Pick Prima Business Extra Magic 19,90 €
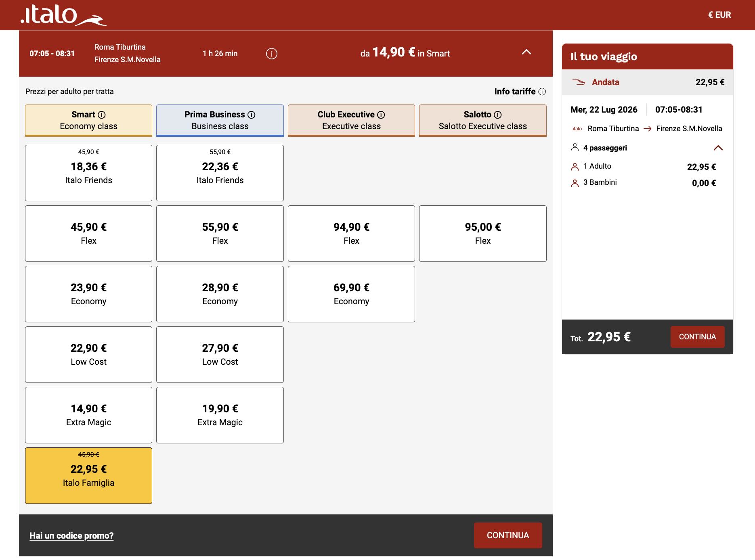Screen dimensions: 755x560 pyautogui.click(x=220, y=415)
